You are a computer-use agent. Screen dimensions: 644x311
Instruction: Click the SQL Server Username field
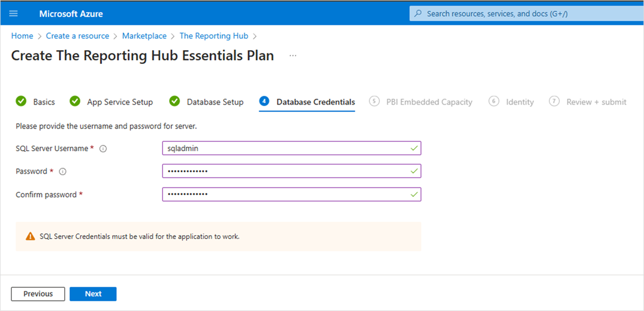(286, 148)
